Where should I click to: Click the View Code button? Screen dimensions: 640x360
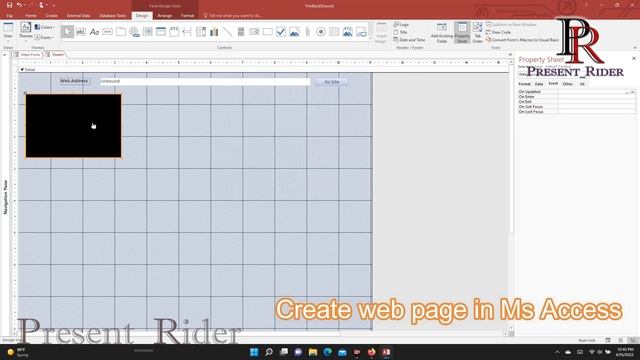tap(498, 32)
